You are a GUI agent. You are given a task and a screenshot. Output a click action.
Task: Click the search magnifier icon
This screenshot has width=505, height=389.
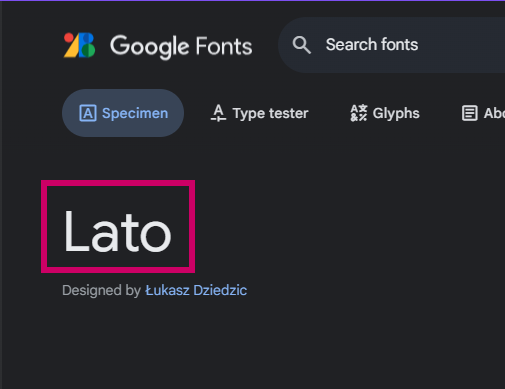pos(302,45)
